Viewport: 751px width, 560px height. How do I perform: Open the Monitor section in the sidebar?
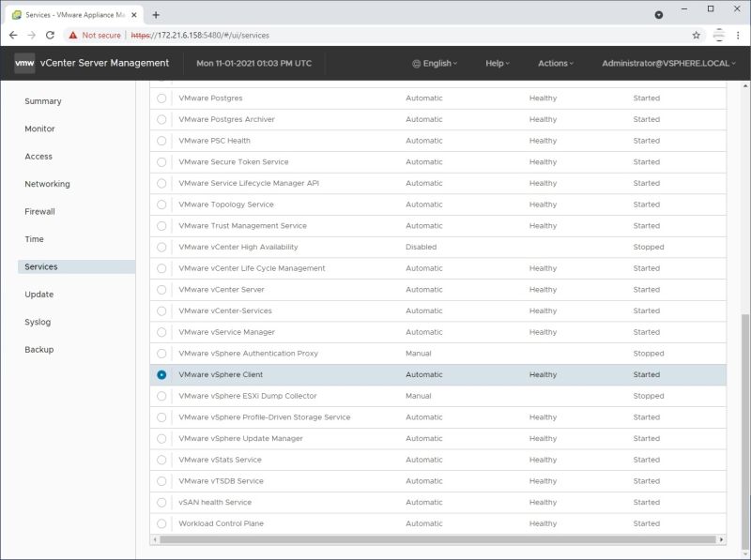coord(38,129)
